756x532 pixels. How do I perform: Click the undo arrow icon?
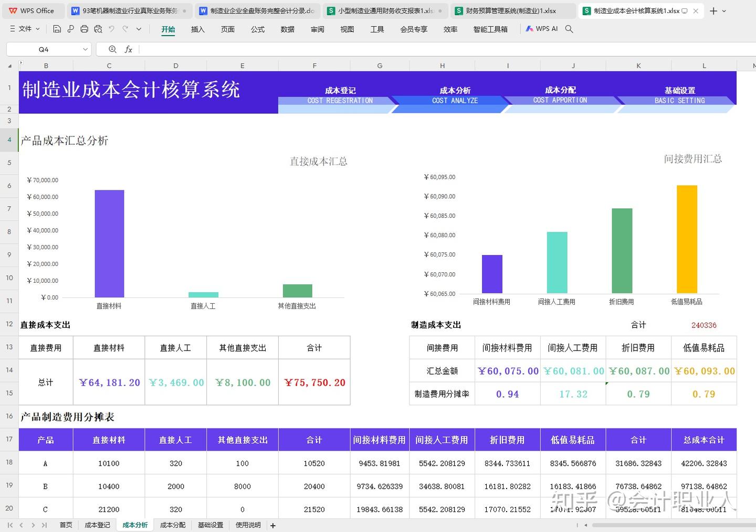click(111, 29)
